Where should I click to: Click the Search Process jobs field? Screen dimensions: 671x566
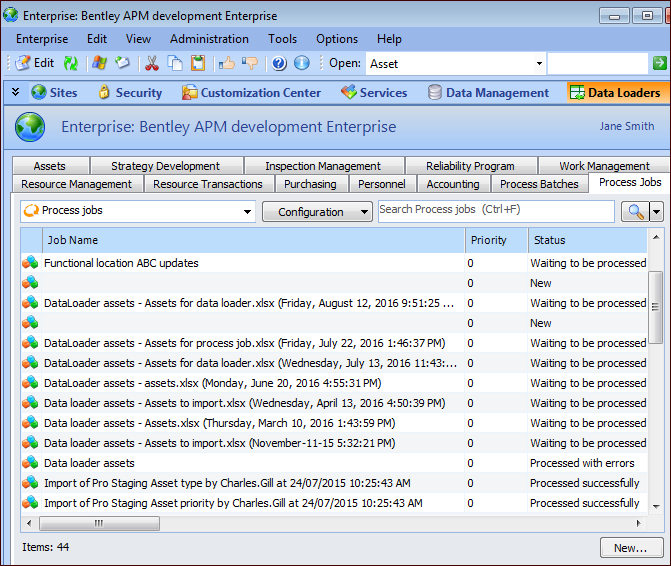[496, 210]
